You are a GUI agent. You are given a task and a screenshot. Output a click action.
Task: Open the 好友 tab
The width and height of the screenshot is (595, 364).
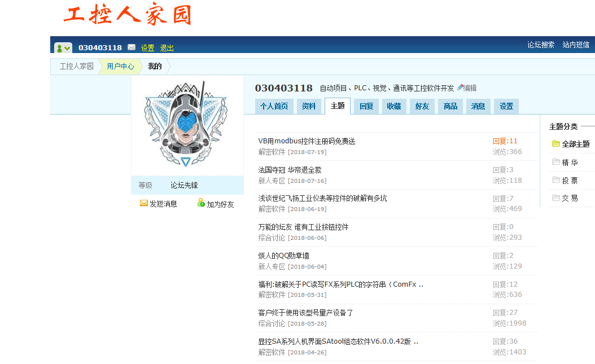pos(422,106)
